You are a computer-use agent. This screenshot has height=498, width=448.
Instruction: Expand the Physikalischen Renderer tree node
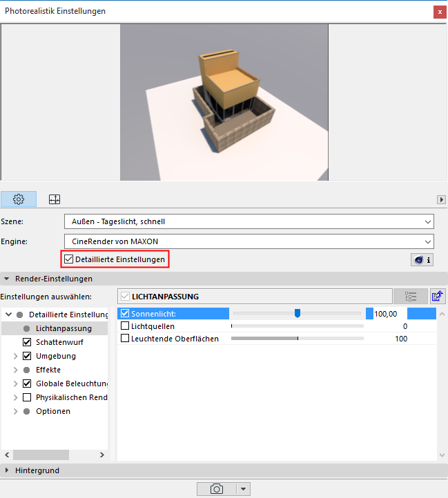pyautogui.click(x=15, y=397)
